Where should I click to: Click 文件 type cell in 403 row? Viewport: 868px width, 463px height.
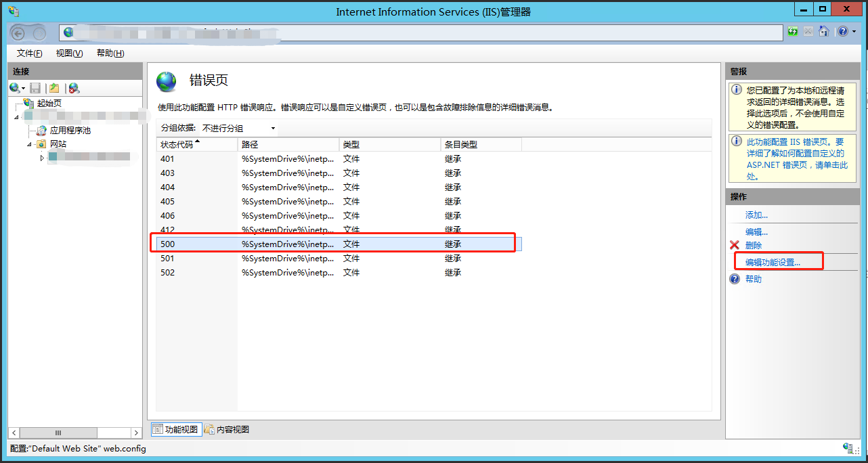coord(351,173)
